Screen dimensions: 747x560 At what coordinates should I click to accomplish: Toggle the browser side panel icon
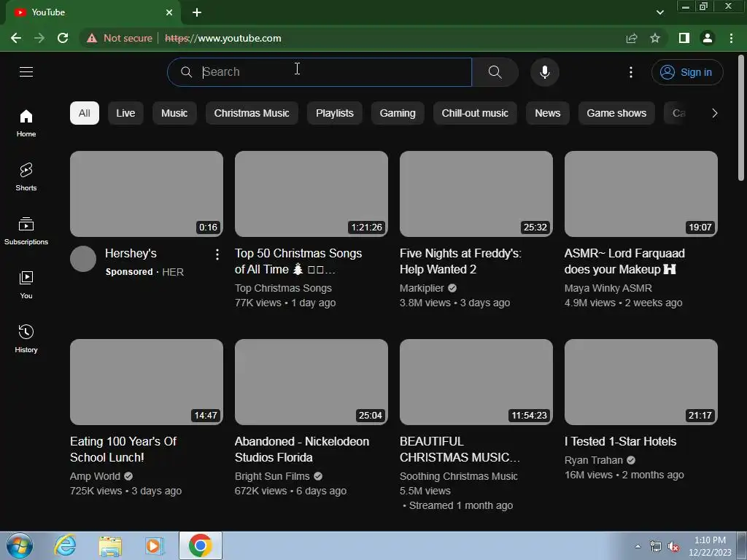pos(684,38)
